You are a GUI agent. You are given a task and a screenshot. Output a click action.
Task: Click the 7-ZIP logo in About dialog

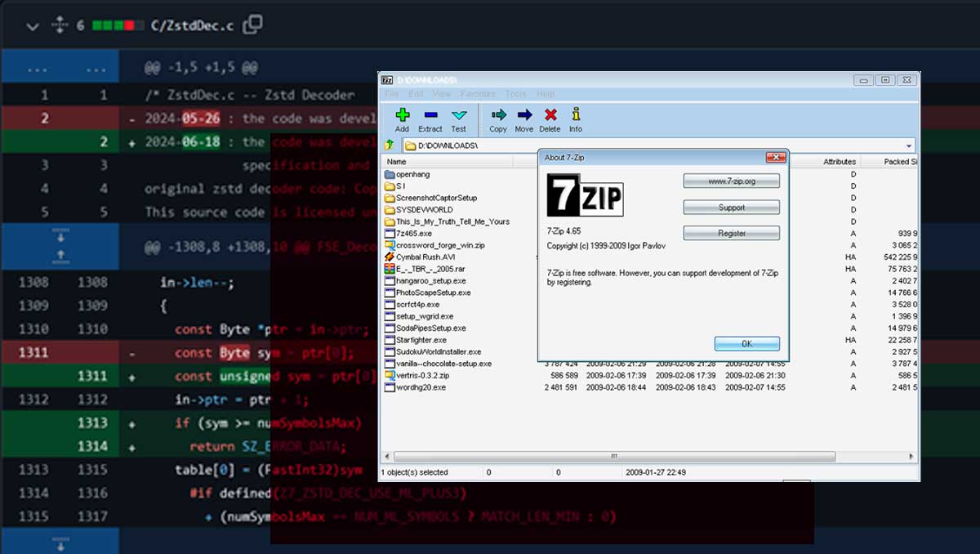(585, 195)
